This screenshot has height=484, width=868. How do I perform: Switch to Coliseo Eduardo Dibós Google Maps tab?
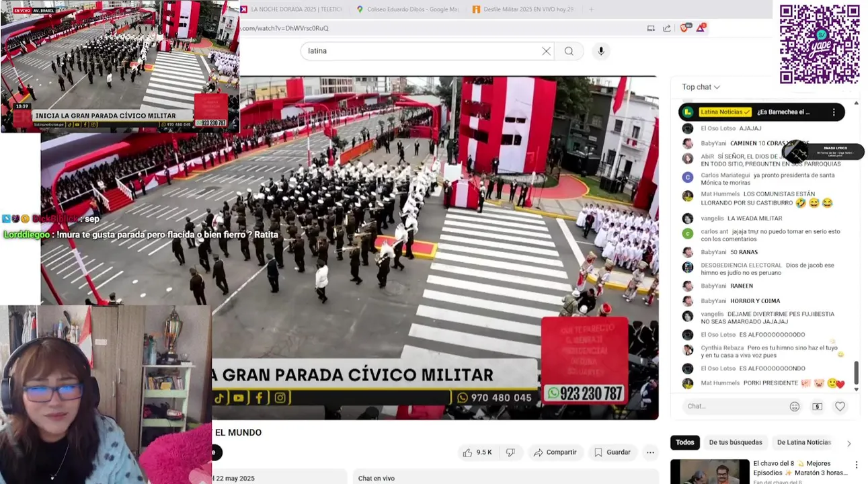(407, 9)
